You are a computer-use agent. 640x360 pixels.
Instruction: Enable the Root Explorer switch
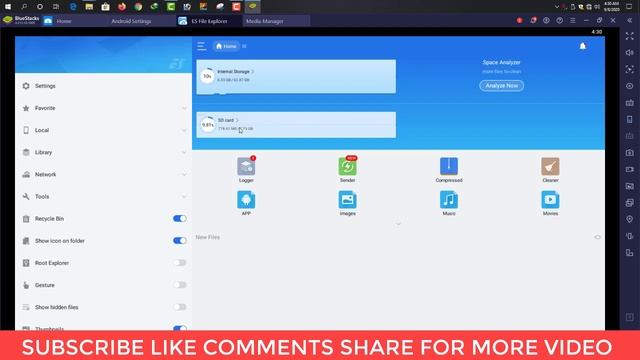coord(180,263)
